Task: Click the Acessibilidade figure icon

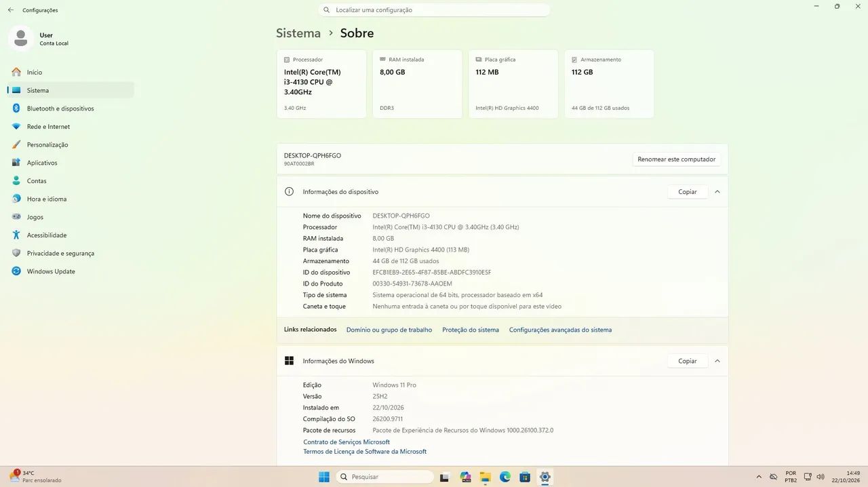Action: [x=16, y=235]
